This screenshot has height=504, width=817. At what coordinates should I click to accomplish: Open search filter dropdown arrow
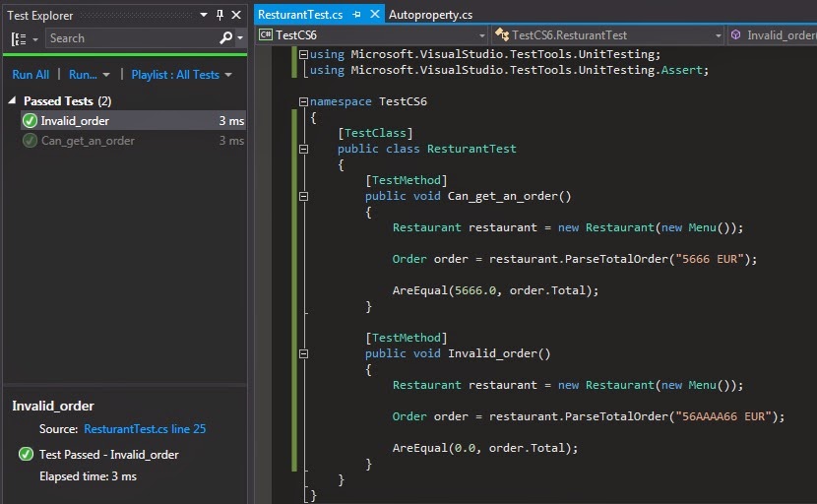click(x=240, y=38)
